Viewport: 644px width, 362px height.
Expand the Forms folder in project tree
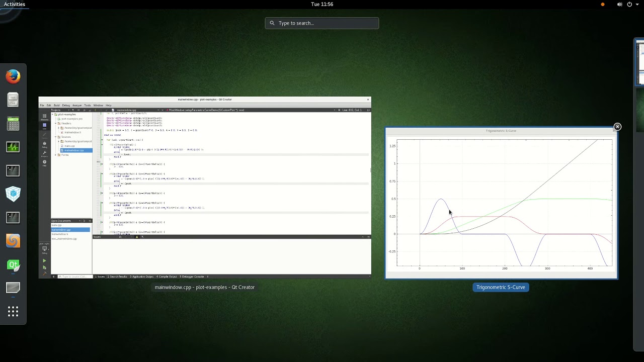click(x=55, y=155)
